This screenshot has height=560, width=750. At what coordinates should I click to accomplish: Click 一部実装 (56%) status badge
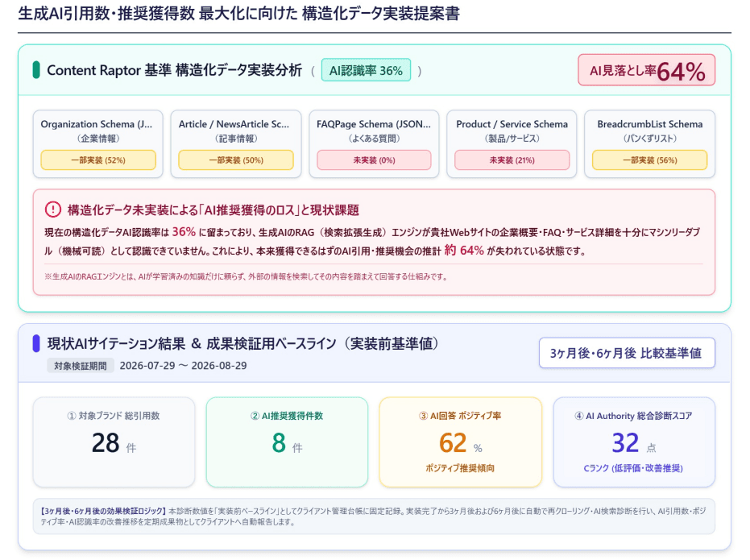coord(649,160)
